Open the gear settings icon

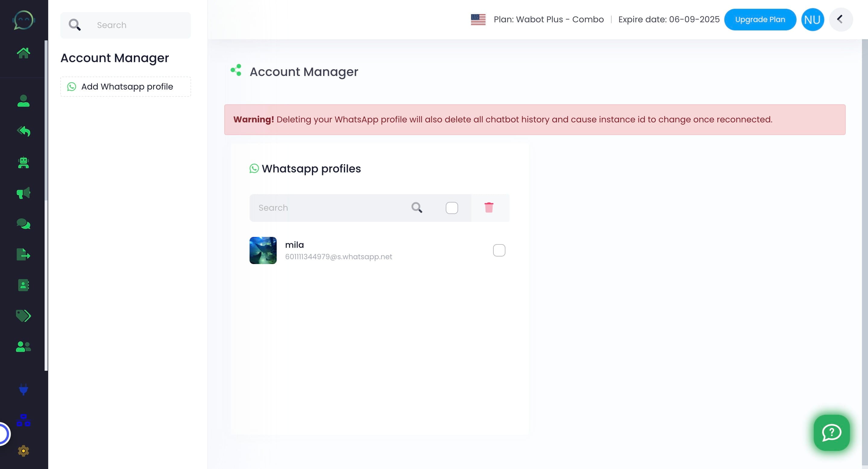click(x=23, y=451)
